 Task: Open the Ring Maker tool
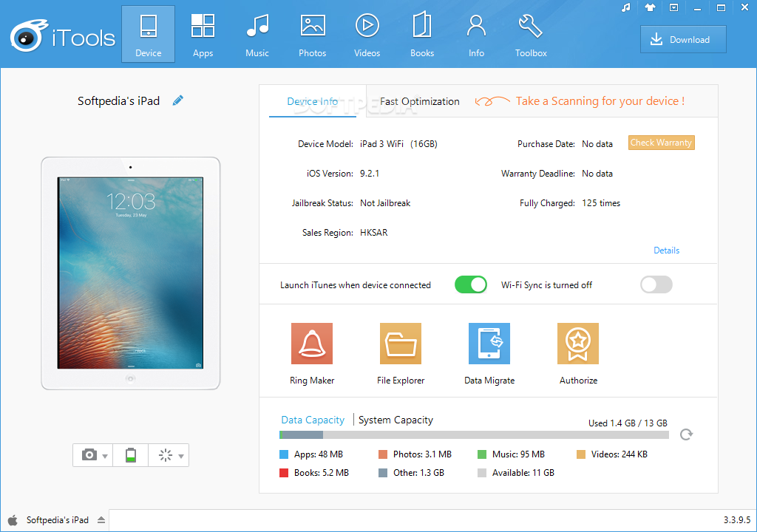coord(311,344)
